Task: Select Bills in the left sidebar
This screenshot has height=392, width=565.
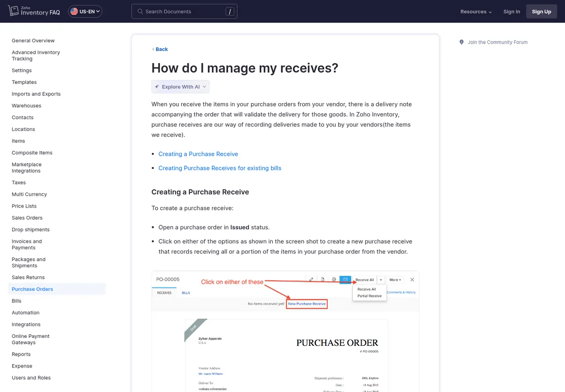Action: point(16,301)
